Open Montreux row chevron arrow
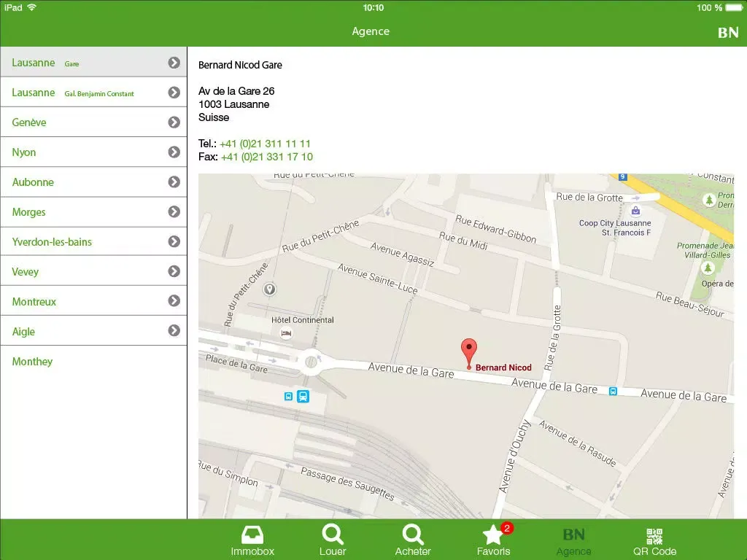747x560 pixels. 174,301
